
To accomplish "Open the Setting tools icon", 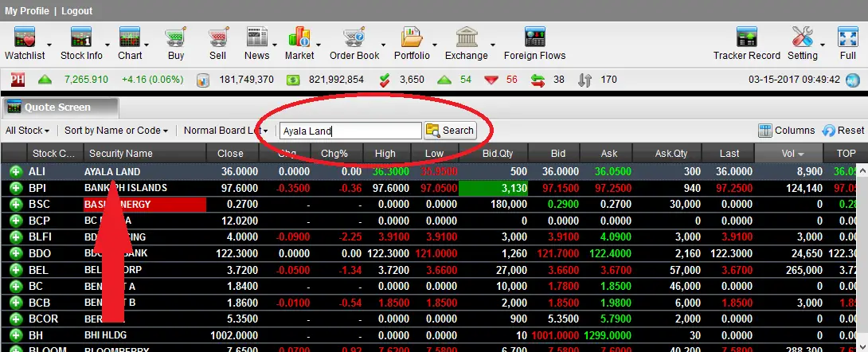I will [x=802, y=37].
